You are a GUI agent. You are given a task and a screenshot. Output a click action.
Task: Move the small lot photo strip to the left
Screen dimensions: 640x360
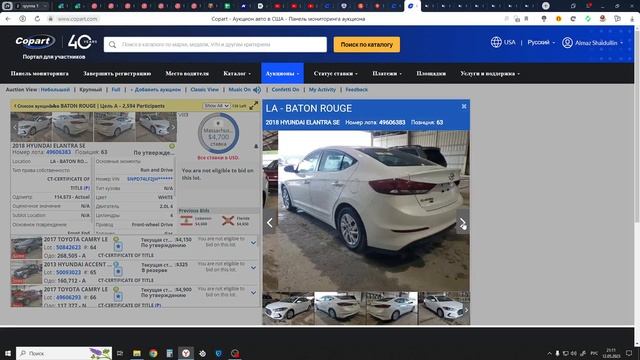tap(15, 127)
